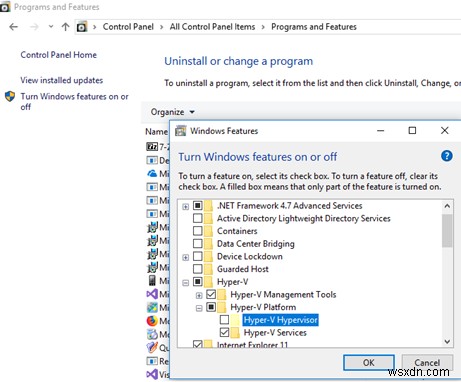Expand .NET Framework 4.7 Advanced Services node
Viewport: 461px width, 382px height.
[x=186, y=207]
